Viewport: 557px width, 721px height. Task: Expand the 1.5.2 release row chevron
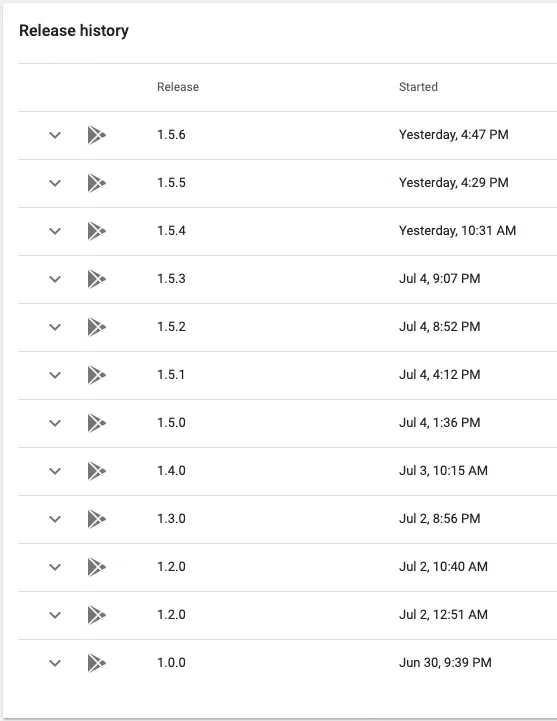coord(55,327)
